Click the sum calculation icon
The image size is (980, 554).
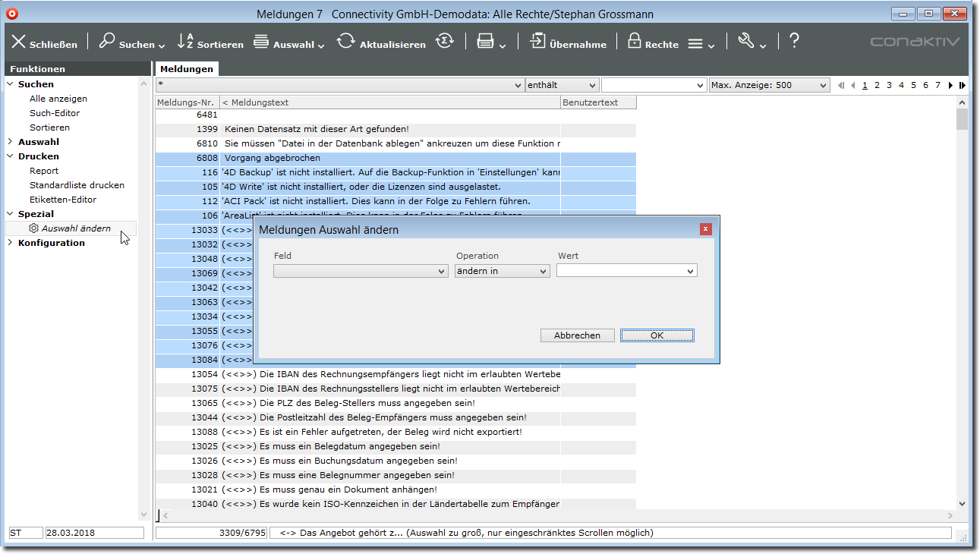pos(445,42)
